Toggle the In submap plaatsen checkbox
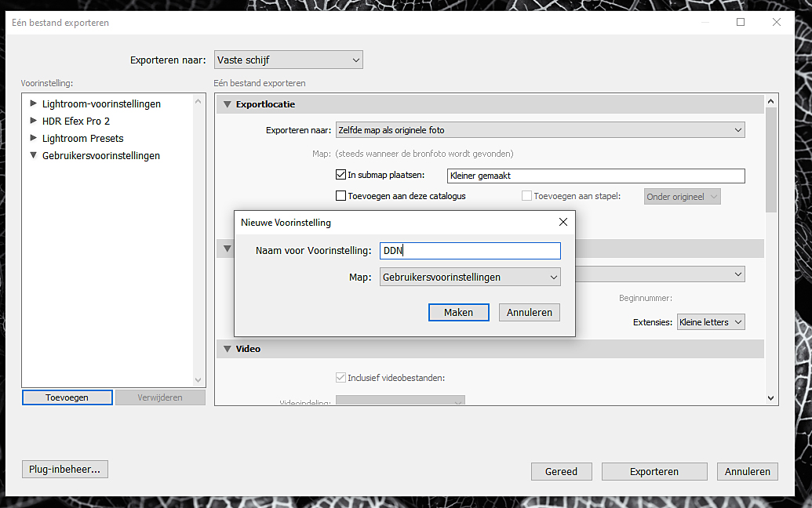The image size is (812, 508). click(x=340, y=176)
